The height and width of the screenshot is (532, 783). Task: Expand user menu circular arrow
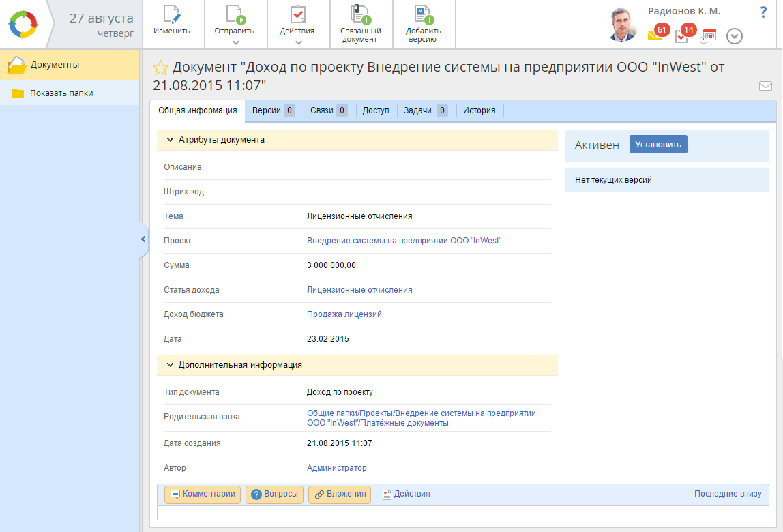[735, 36]
